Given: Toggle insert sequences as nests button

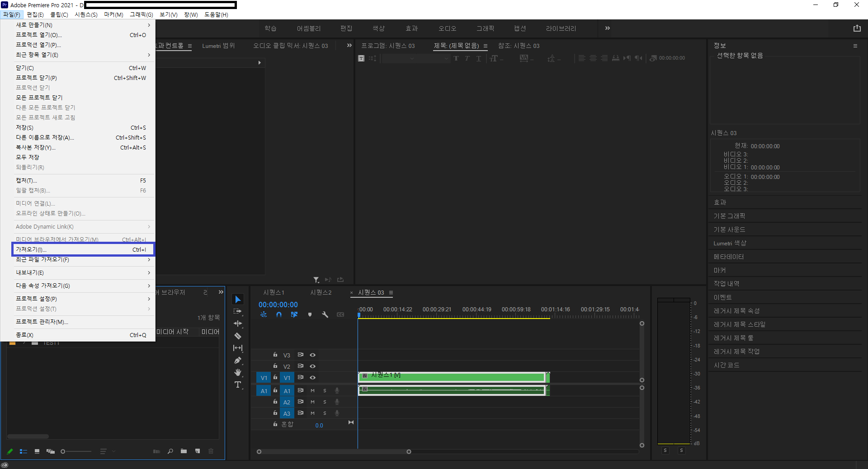Looking at the screenshot, I should pos(264,314).
